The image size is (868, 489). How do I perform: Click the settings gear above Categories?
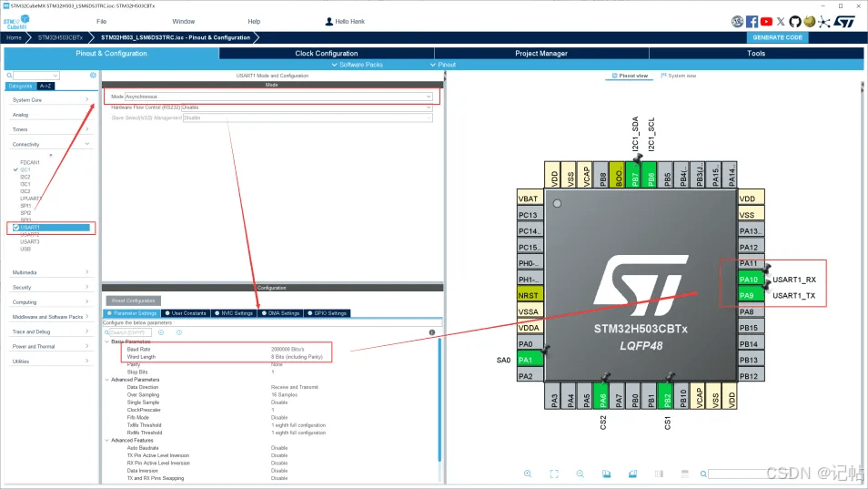[93, 76]
